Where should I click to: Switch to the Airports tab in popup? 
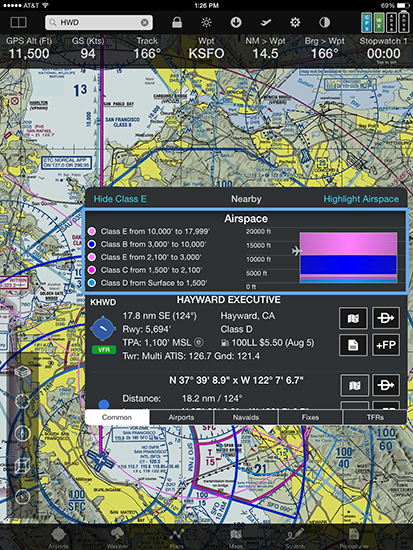[x=181, y=417]
